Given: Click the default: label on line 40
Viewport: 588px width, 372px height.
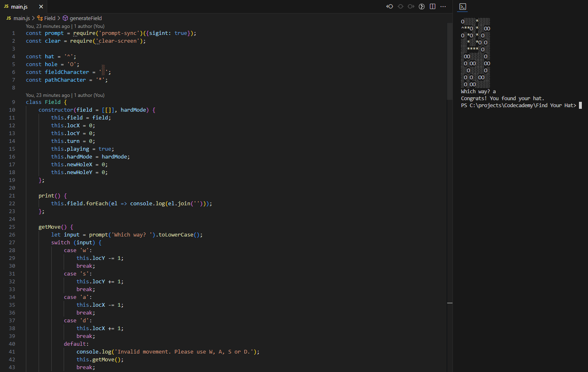Looking at the screenshot, I should pyautogui.click(x=76, y=344).
